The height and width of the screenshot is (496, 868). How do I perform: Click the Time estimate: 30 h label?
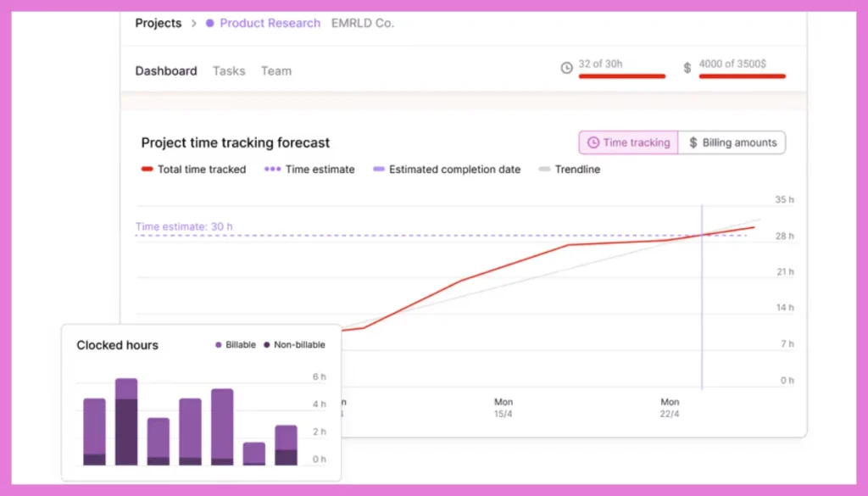[184, 226]
